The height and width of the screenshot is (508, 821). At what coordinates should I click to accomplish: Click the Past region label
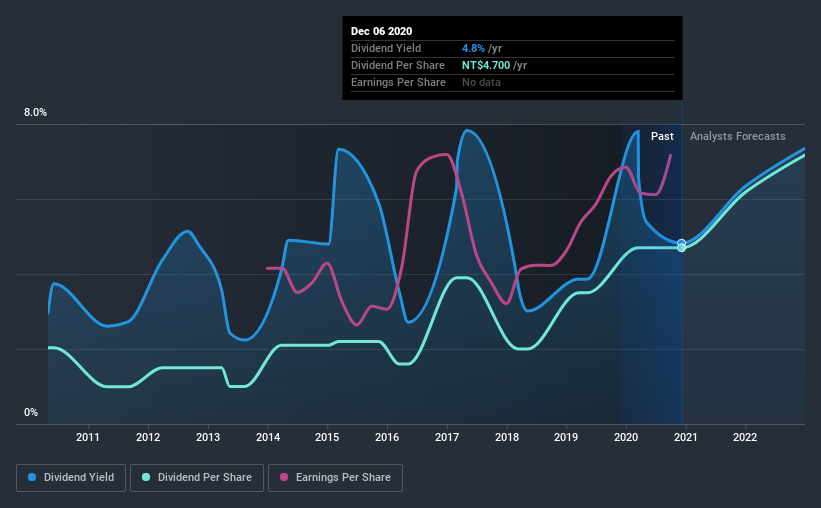click(x=662, y=136)
